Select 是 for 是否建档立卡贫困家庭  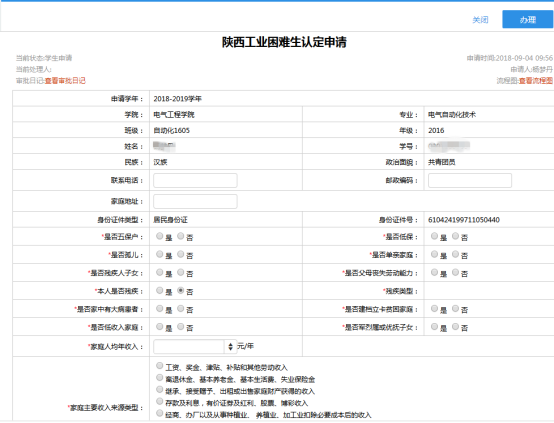(435, 309)
